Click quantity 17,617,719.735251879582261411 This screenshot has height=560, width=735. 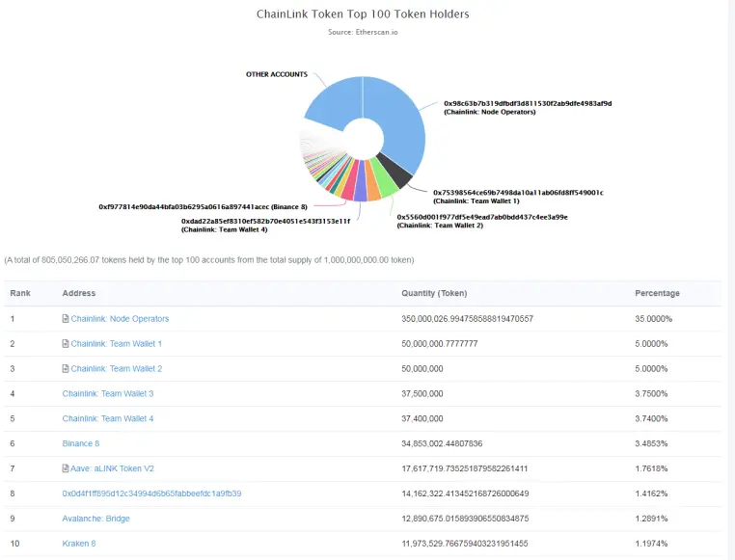465,468
